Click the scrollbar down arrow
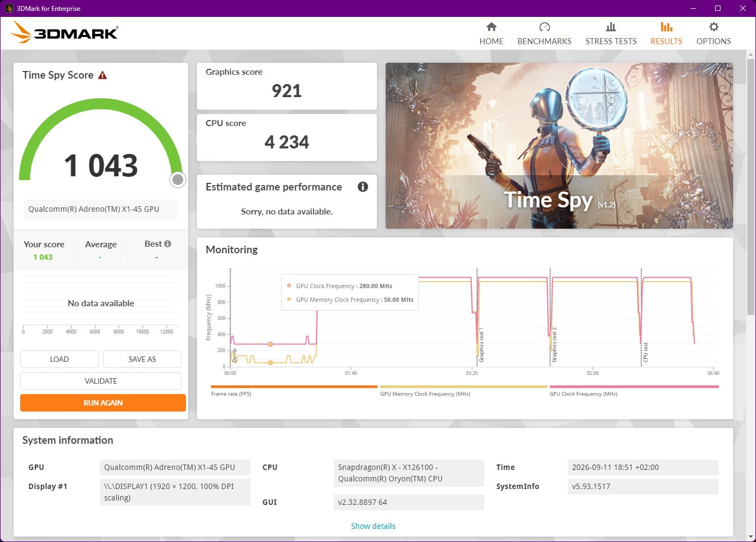 [751, 537]
